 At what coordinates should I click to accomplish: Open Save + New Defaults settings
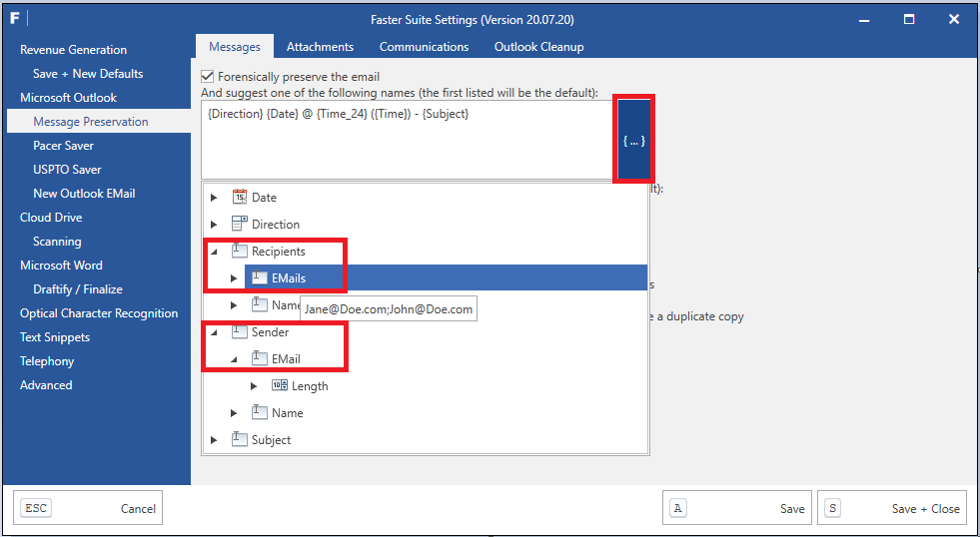click(88, 74)
